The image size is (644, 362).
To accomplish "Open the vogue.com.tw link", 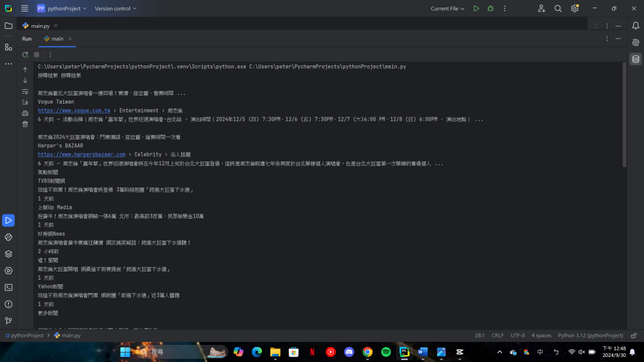I will 74,111.
